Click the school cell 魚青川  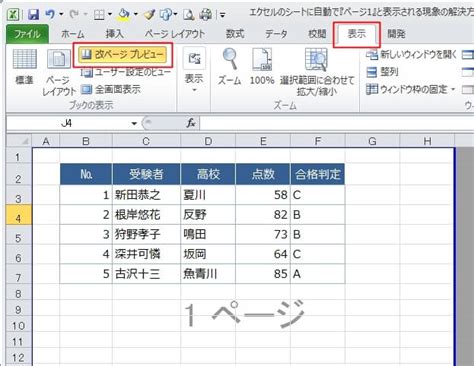point(208,274)
